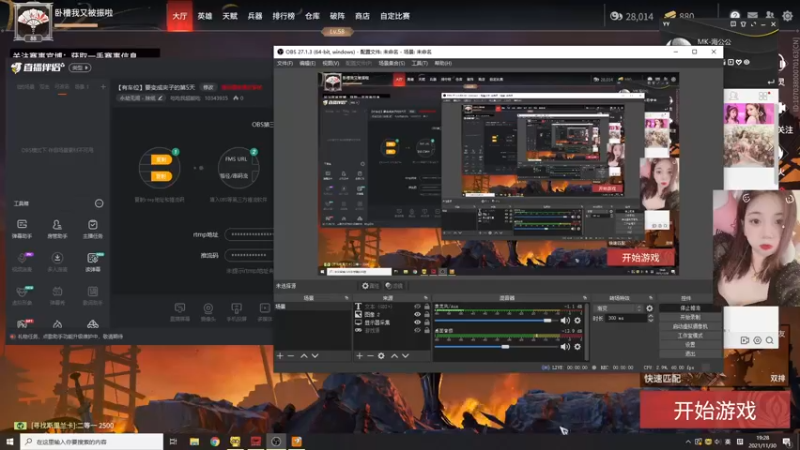Open 弹幕助手 tool in toolbox
800x450 pixels.
point(22,228)
